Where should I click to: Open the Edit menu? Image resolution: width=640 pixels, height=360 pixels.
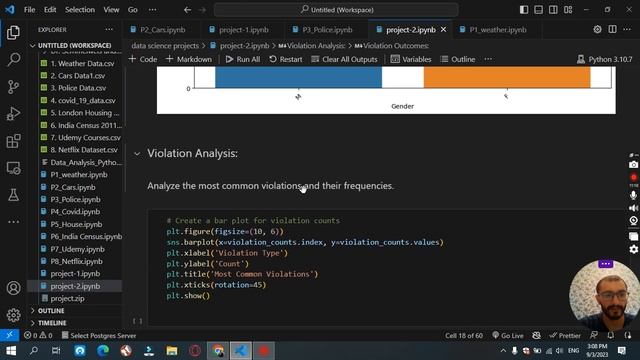[50, 10]
